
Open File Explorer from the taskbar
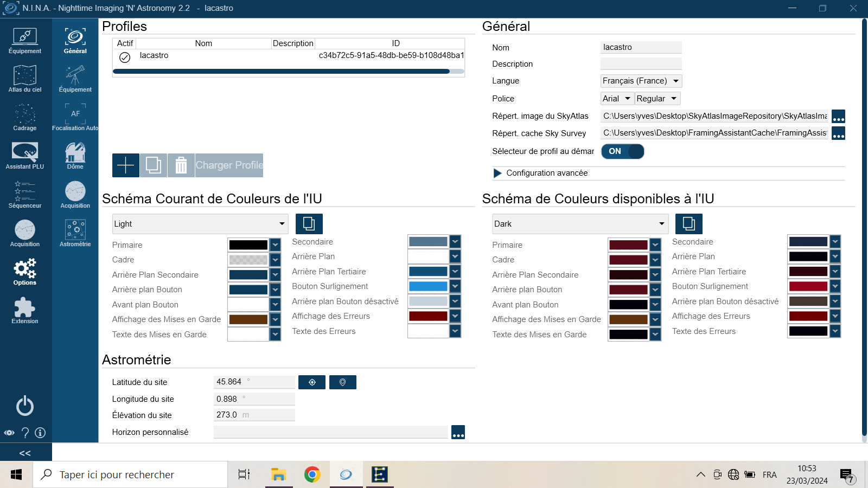(x=278, y=475)
